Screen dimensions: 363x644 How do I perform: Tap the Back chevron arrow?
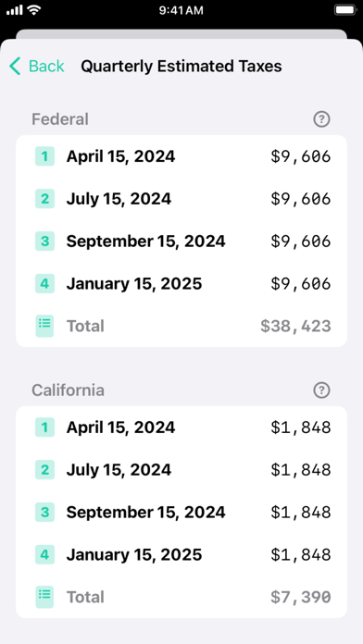pos(15,66)
